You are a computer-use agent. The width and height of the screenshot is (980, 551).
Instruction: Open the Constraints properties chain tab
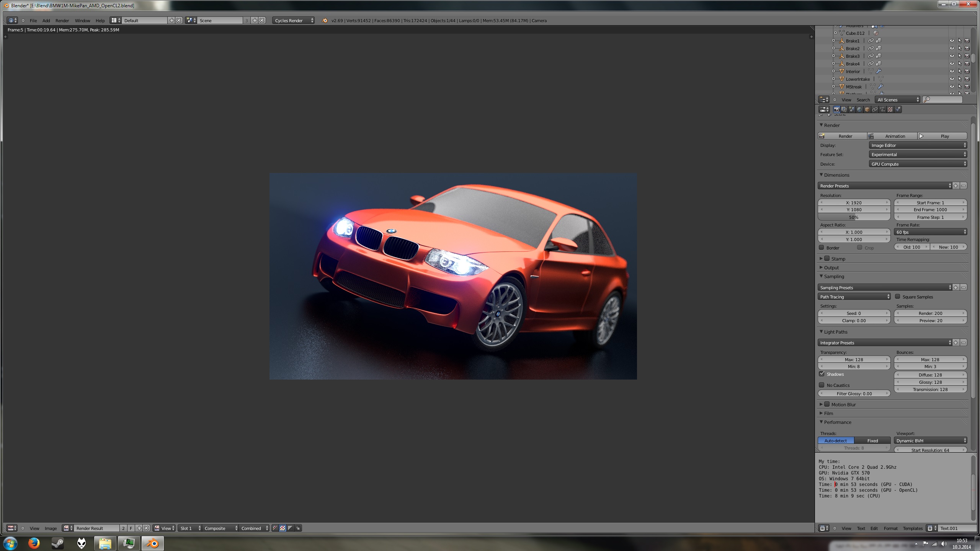click(875, 109)
